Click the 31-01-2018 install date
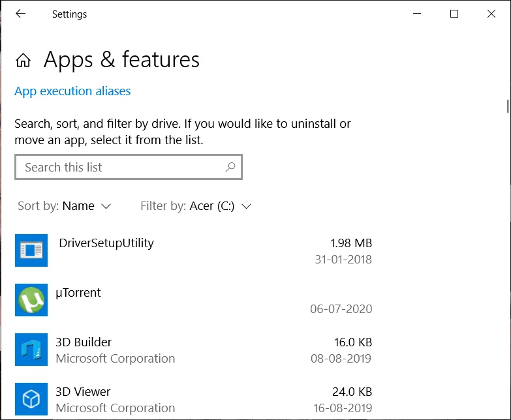Image resolution: width=511 pixels, height=420 pixels. [343, 260]
